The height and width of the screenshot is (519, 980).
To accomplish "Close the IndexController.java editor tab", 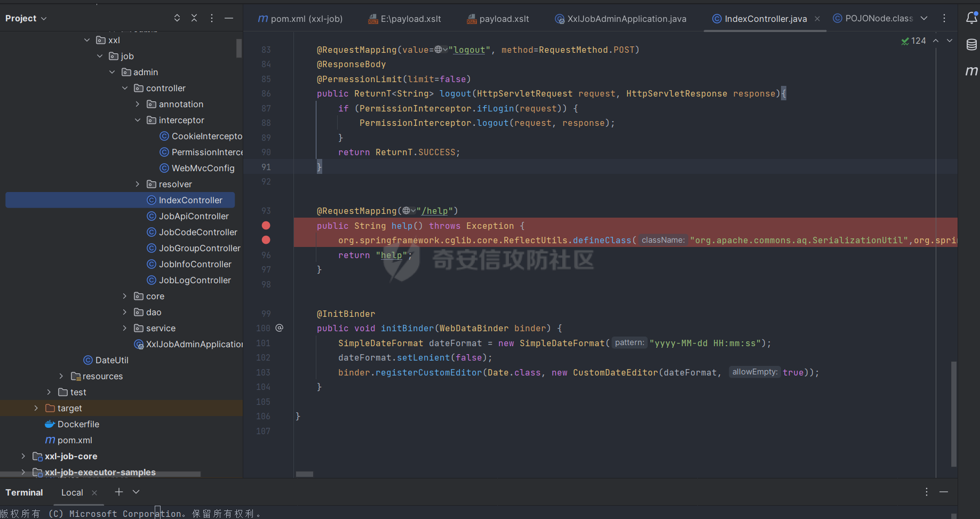I will [817, 19].
